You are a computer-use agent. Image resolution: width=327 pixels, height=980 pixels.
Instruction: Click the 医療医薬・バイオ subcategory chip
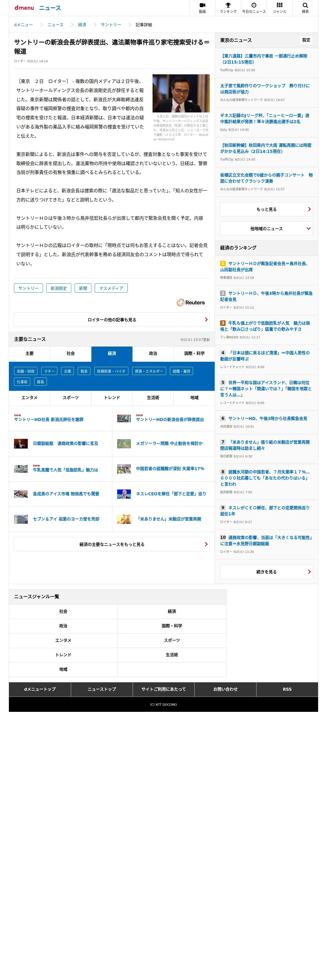[111, 371]
